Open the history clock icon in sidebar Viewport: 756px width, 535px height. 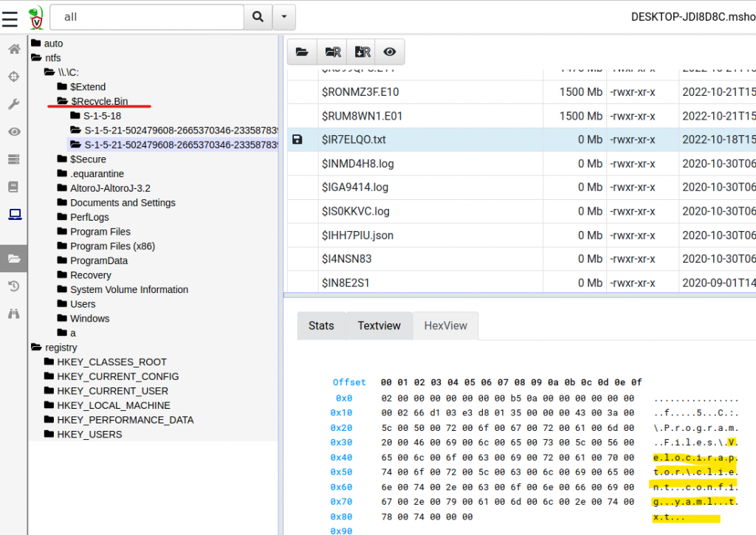[x=14, y=286]
